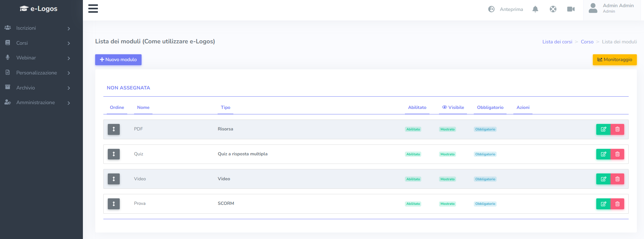
Task: Click the hamburger menu icon
Action: coord(93,9)
